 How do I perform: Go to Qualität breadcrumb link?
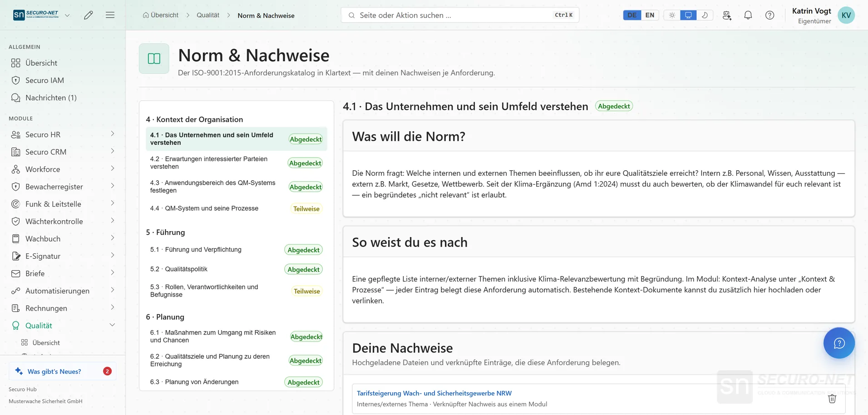coord(208,15)
